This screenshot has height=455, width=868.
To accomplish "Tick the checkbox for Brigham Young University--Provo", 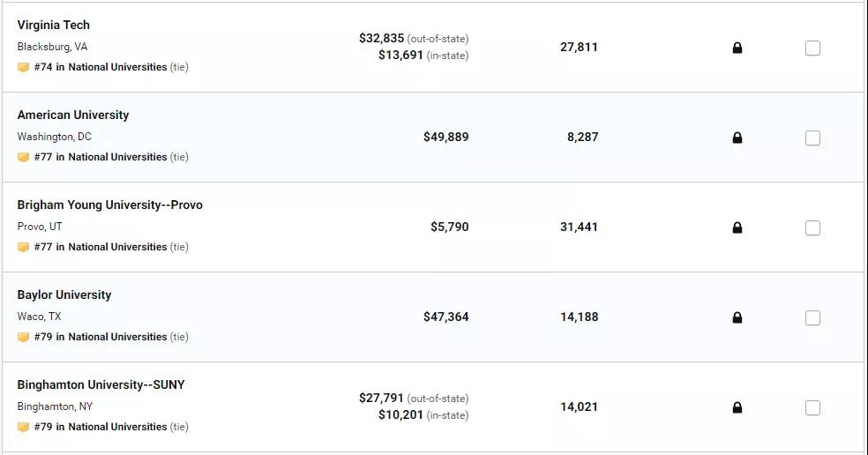I will click(x=812, y=227).
